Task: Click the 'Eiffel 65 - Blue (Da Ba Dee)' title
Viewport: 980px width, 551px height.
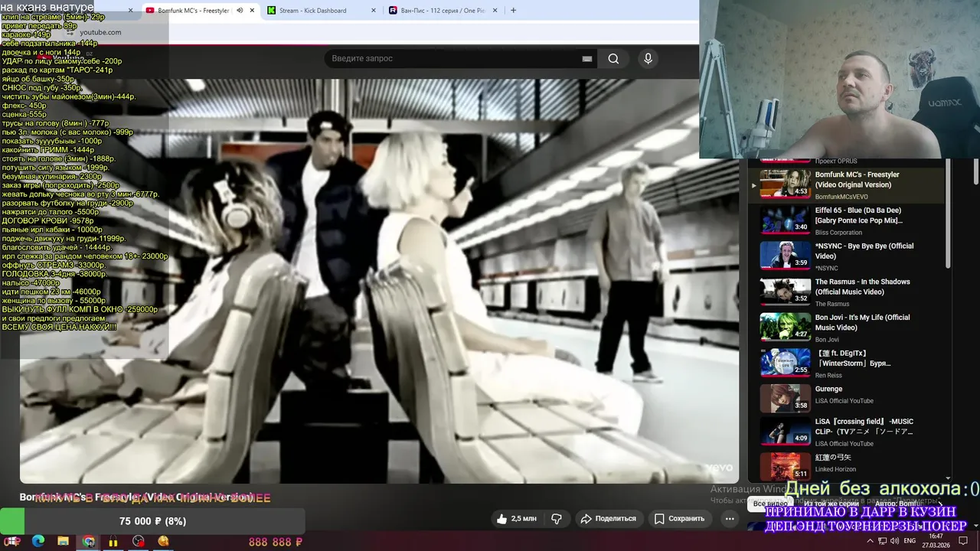Action: click(x=858, y=215)
